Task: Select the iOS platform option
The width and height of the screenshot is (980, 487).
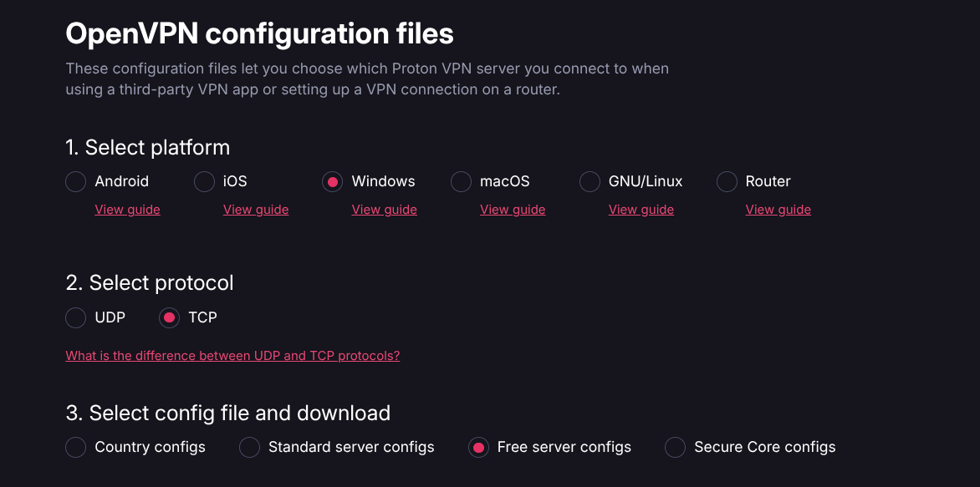Action: tap(204, 181)
